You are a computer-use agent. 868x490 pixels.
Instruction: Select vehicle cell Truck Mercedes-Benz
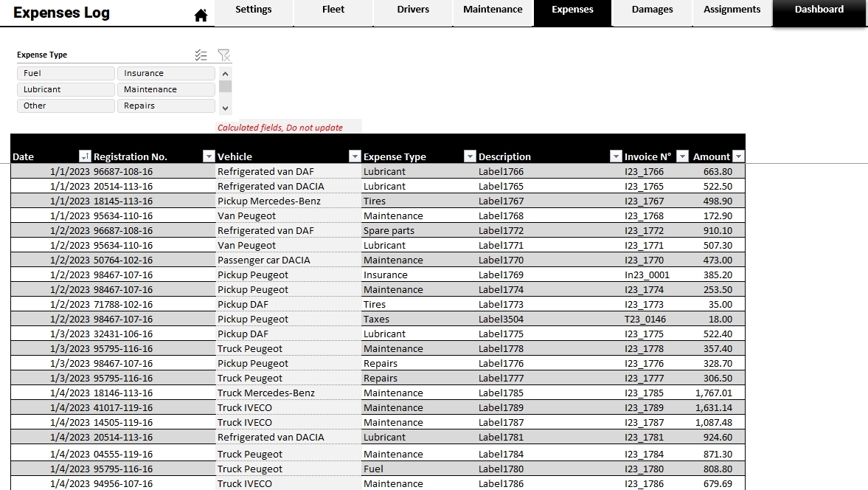tap(288, 393)
